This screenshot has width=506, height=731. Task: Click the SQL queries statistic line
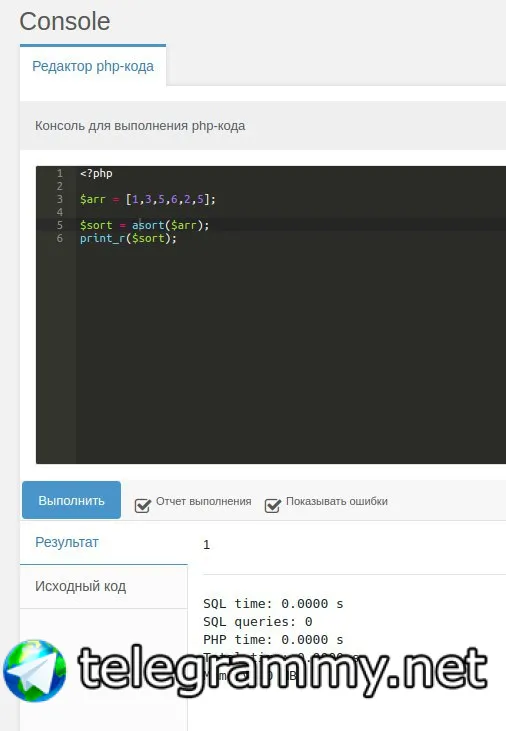pyautogui.click(x=258, y=621)
